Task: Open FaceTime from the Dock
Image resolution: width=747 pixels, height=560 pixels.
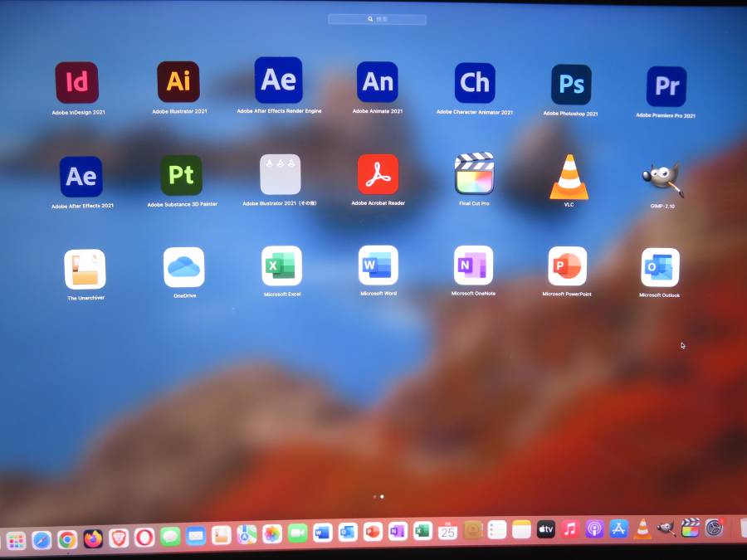Action: click(297, 533)
